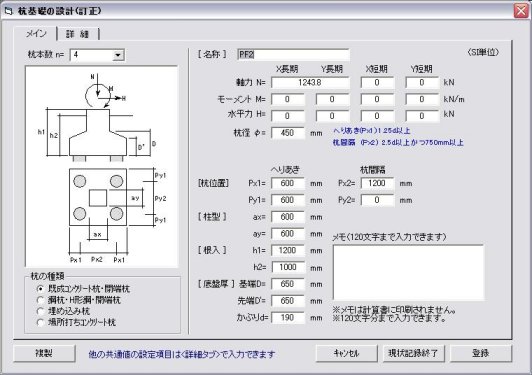Click the pile foundation diagram image

(x=101, y=166)
